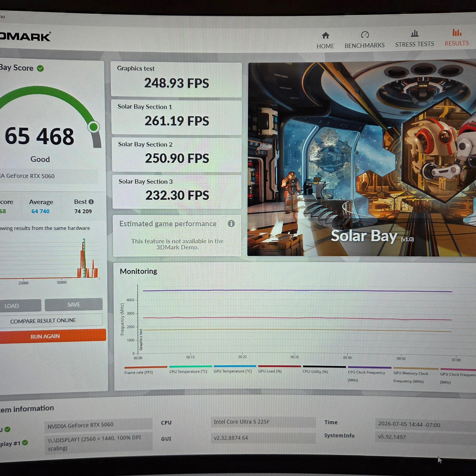Go to RESULTS menu item
This screenshot has width=476, height=476.
click(456, 43)
